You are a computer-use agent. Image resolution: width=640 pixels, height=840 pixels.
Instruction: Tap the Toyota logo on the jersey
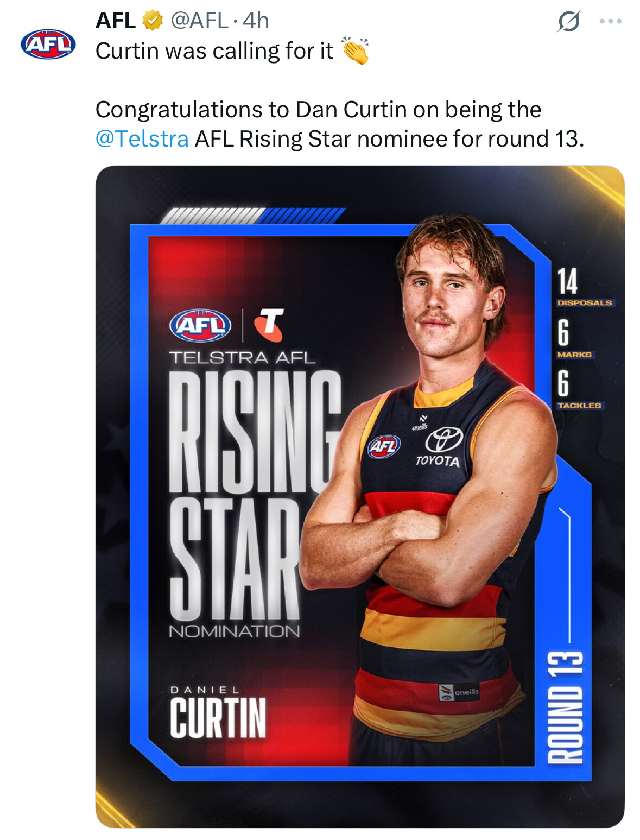[441, 447]
